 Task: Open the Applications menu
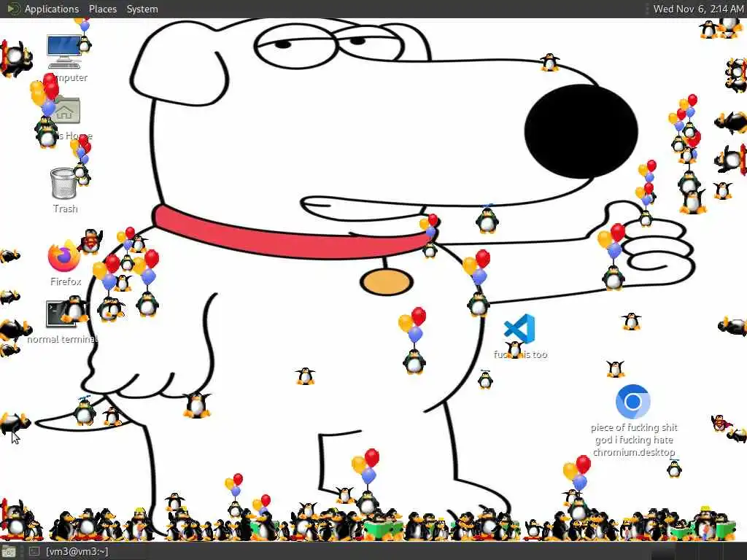pos(52,9)
